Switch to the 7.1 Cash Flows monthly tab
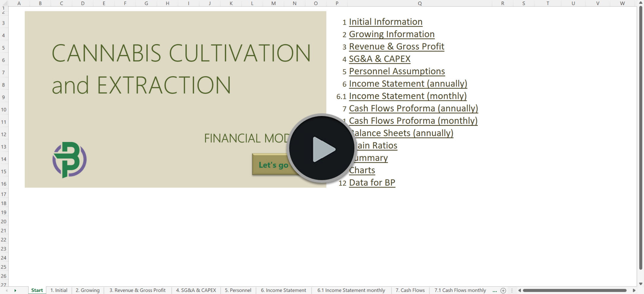The image size is (644, 294). (x=460, y=290)
